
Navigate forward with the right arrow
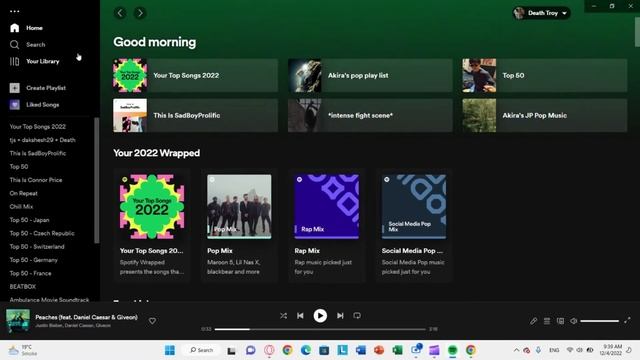coord(140,13)
